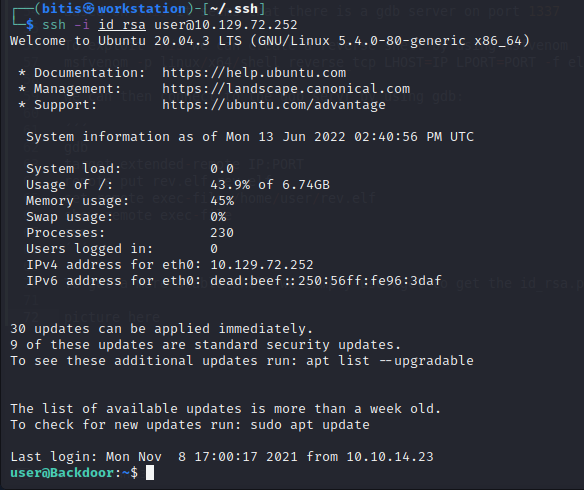Click the IPv4 address 10.129.72.252 for eth0
The height and width of the screenshot is (490, 584).
(x=262, y=265)
